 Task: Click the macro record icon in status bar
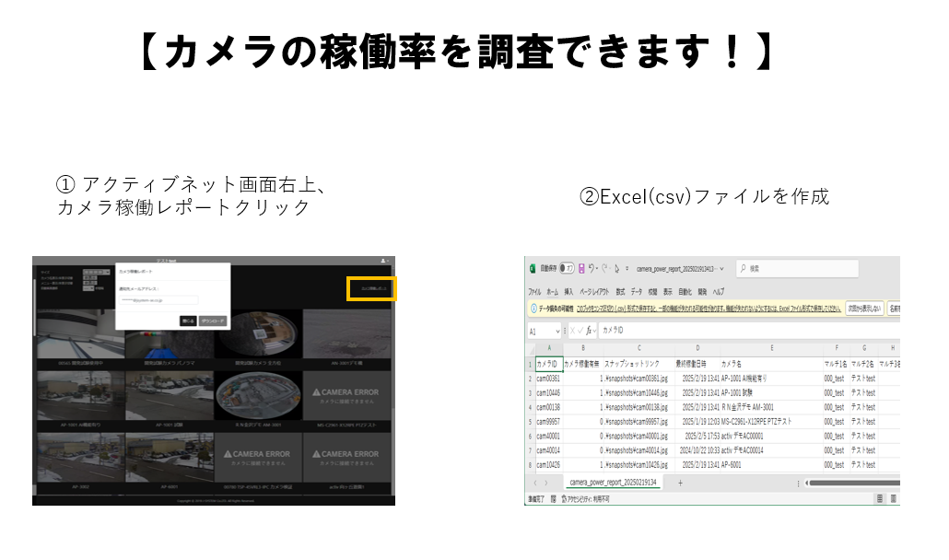click(x=553, y=499)
